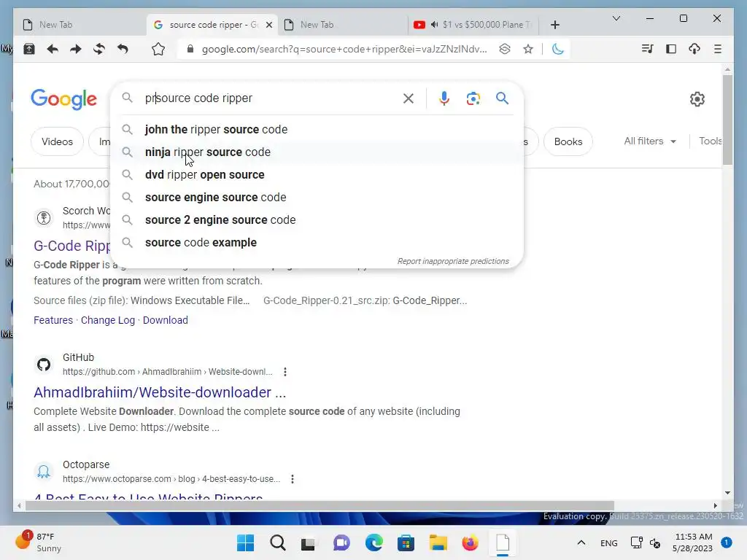Search by image with the camera lens icon
747x560 pixels.
tap(473, 98)
